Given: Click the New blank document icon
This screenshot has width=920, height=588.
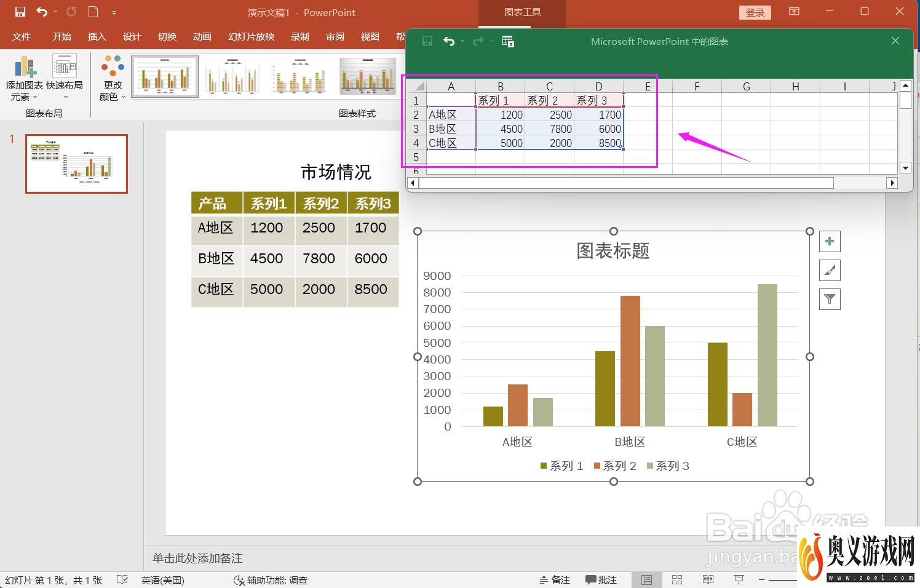Looking at the screenshot, I should pyautogui.click(x=93, y=12).
